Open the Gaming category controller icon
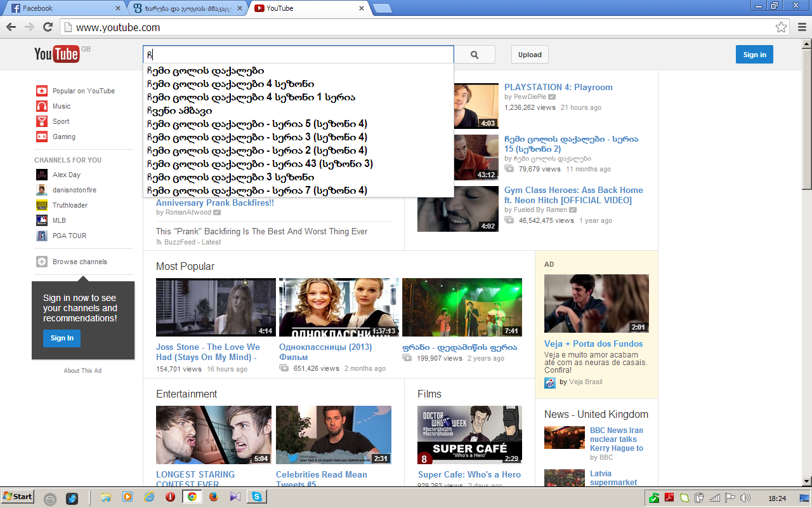812x508 pixels. pos(42,137)
